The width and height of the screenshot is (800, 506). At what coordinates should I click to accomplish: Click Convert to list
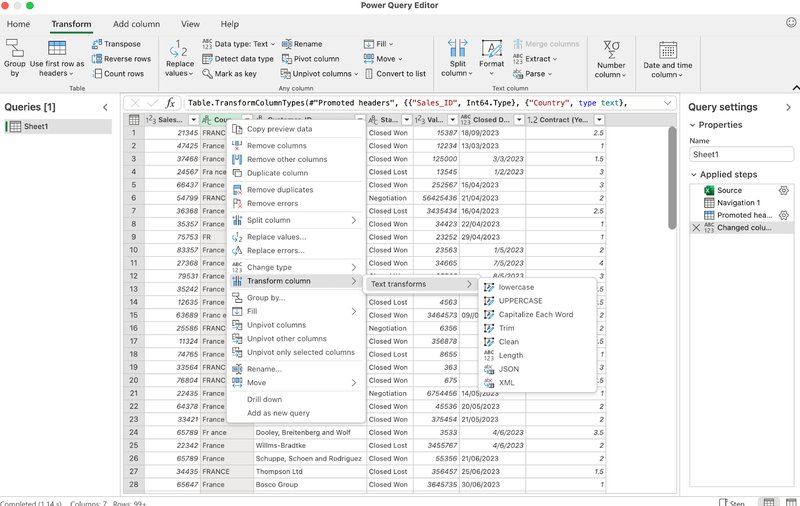(x=395, y=73)
